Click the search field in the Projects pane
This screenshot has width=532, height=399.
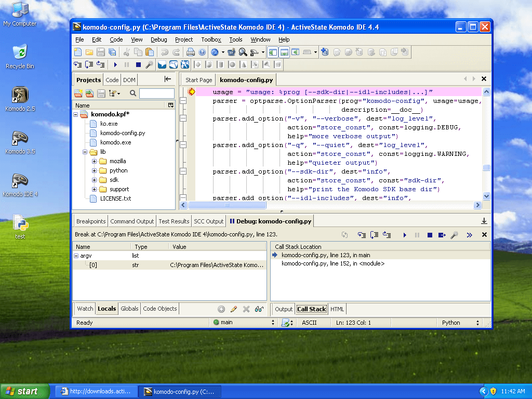coord(156,94)
